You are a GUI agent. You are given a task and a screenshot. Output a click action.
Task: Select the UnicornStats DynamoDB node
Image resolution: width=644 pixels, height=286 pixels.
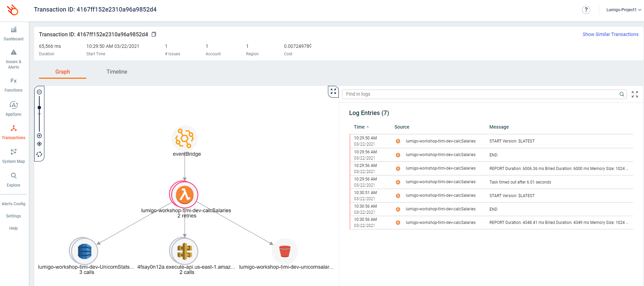[x=84, y=251]
